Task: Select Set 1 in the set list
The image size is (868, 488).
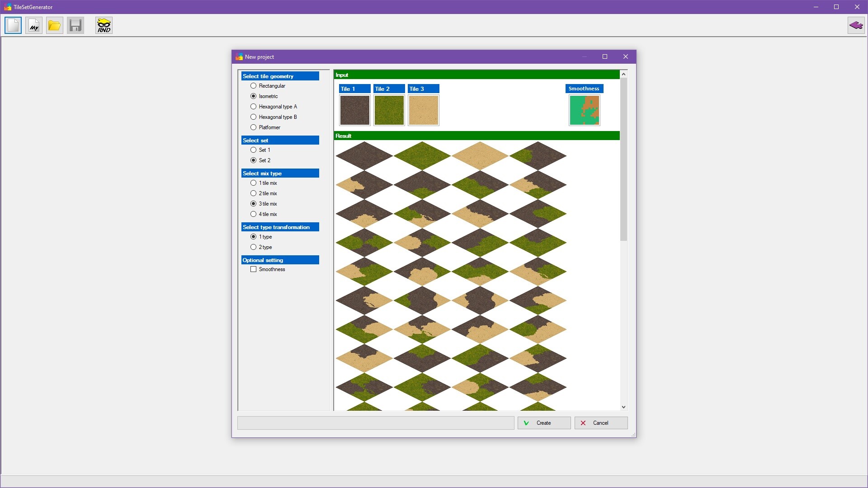Action: pyautogui.click(x=253, y=150)
